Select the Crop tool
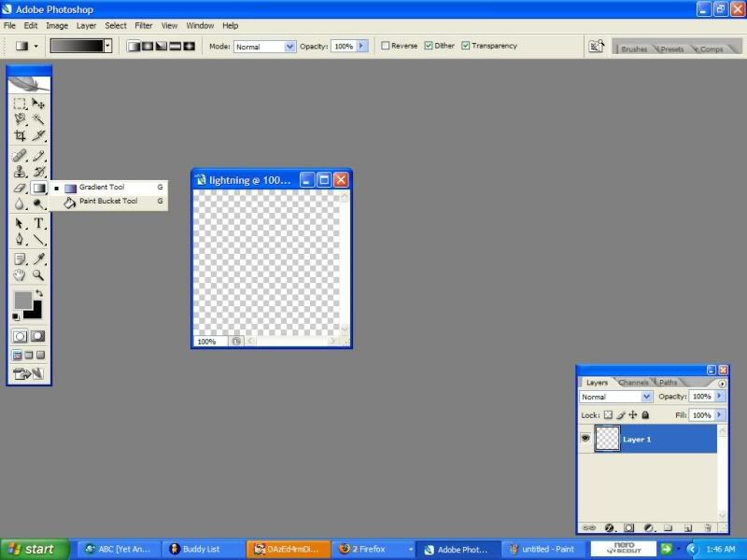747x560 pixels. point(20,135)
